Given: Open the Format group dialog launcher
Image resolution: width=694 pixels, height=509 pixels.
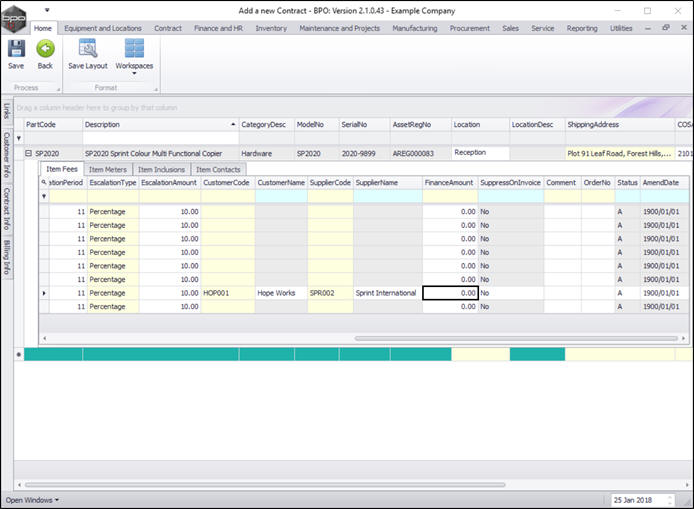Looking at the screenshot, I should 156,89.
